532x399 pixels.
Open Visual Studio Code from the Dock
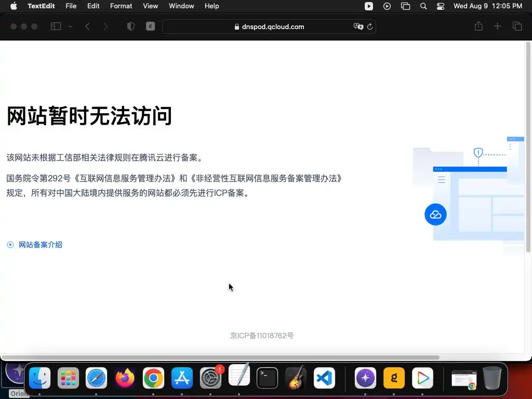pos(324,378)
